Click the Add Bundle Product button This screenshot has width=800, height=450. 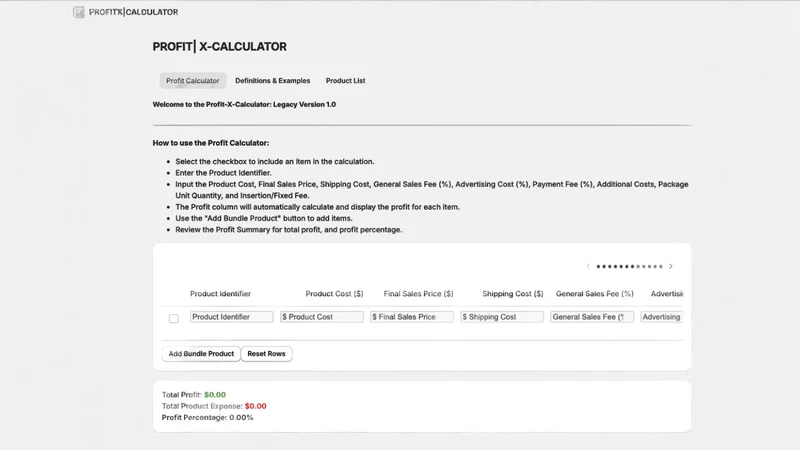point(201,354)
